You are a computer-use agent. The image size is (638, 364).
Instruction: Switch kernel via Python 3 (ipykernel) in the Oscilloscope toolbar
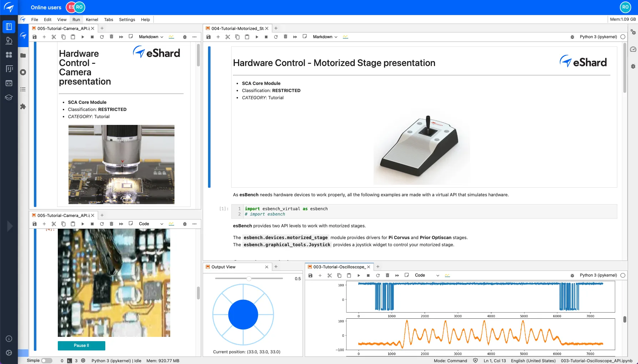[598, 275]
